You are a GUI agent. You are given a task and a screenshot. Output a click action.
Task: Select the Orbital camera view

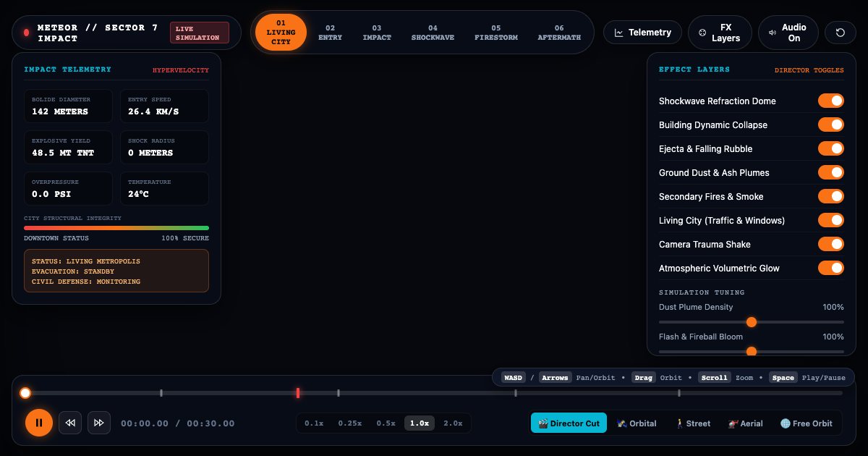pos(637,423)
